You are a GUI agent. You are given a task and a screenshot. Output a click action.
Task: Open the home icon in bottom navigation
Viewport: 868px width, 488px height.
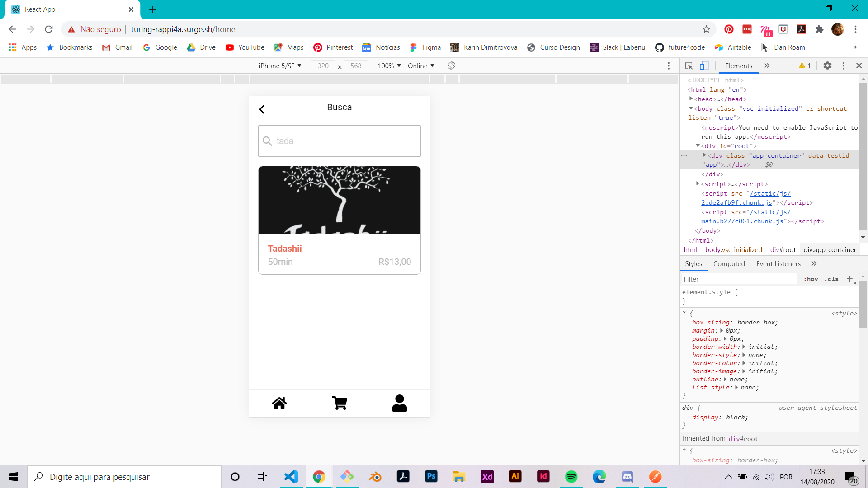pos(279,403)
